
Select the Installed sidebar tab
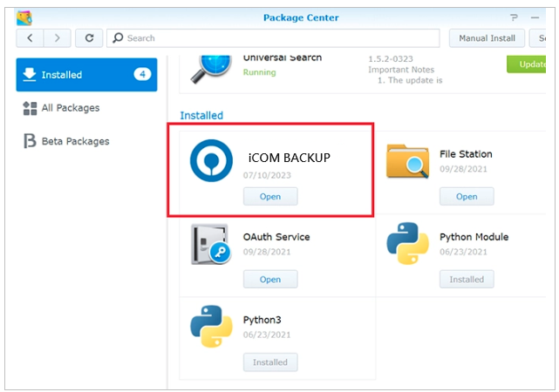click(86, 74)
